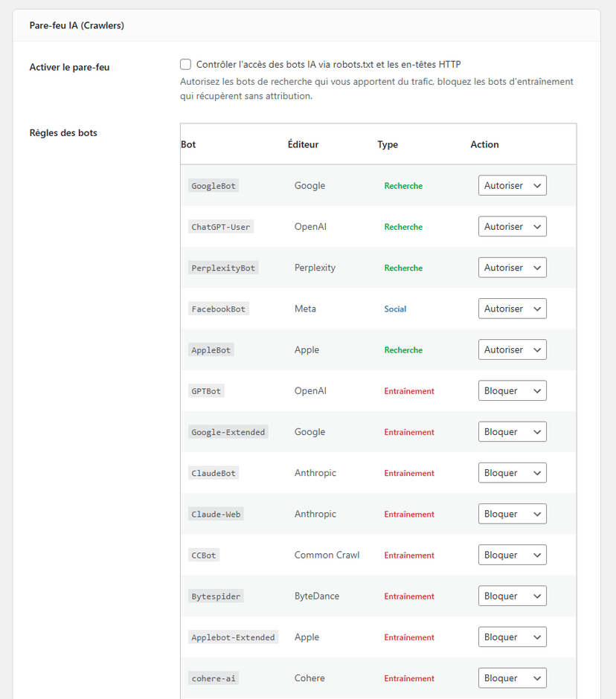Click the Perplexity publisher cell

tap(315, 268)
